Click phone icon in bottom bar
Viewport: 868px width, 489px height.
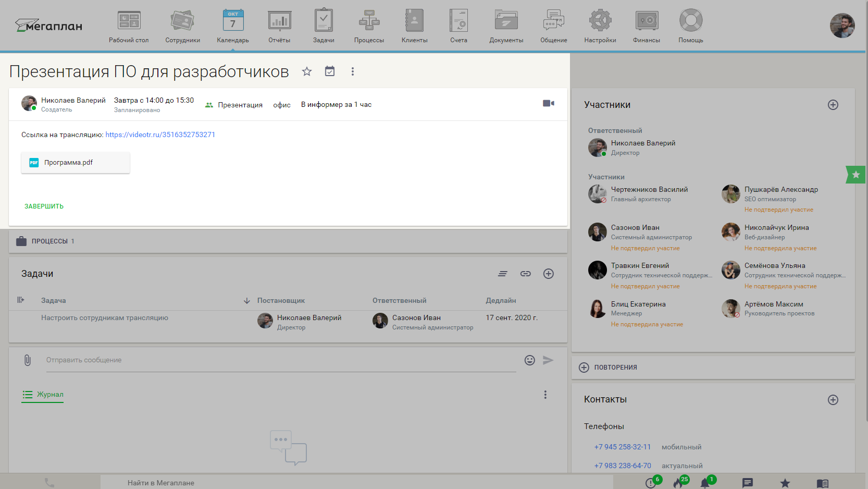[49, 483]
